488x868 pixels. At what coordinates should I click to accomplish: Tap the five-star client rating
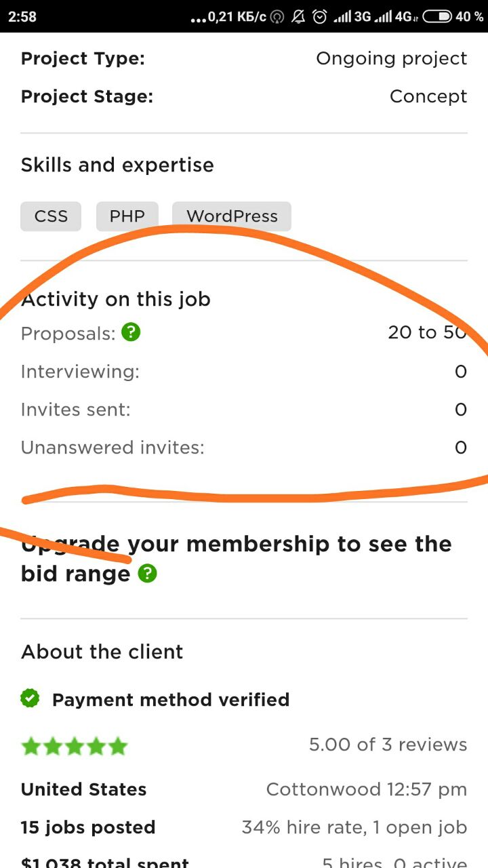point(75,746)
